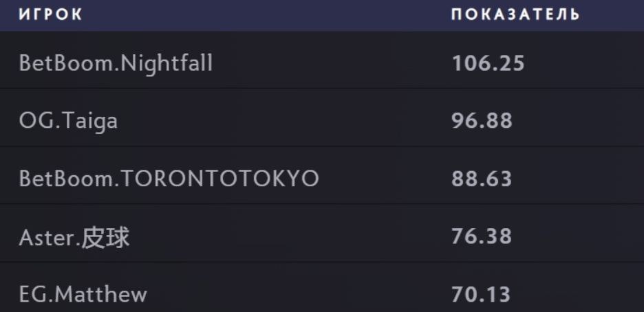The width and height of the screenshot is (644, 312).
Task: Click the 70.13 score value
Action: 481,295
